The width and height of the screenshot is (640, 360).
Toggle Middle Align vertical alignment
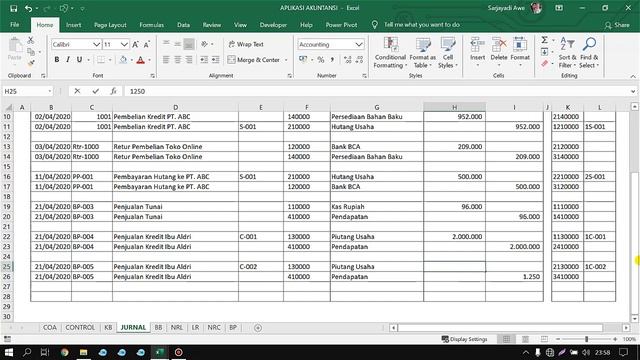click(177, 44)
